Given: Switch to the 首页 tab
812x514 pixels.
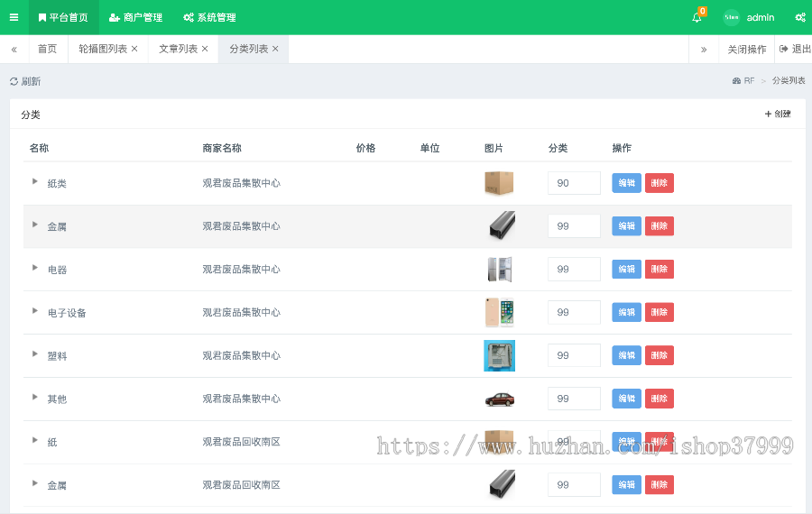Looking at the screenshot, I should 47,49.
